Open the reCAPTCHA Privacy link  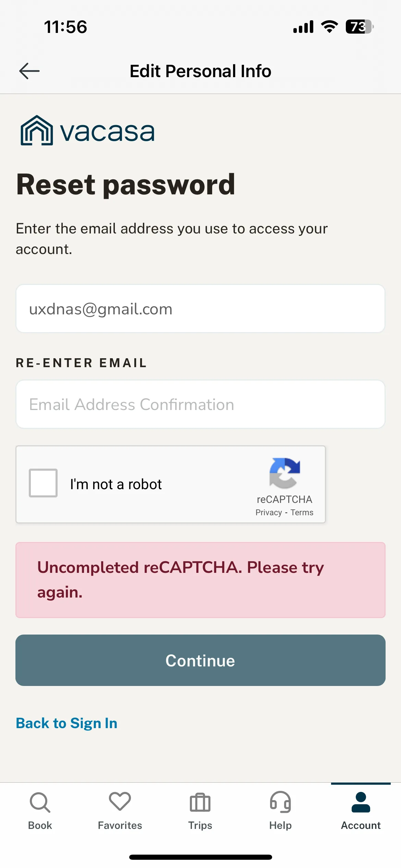point(269,513)
